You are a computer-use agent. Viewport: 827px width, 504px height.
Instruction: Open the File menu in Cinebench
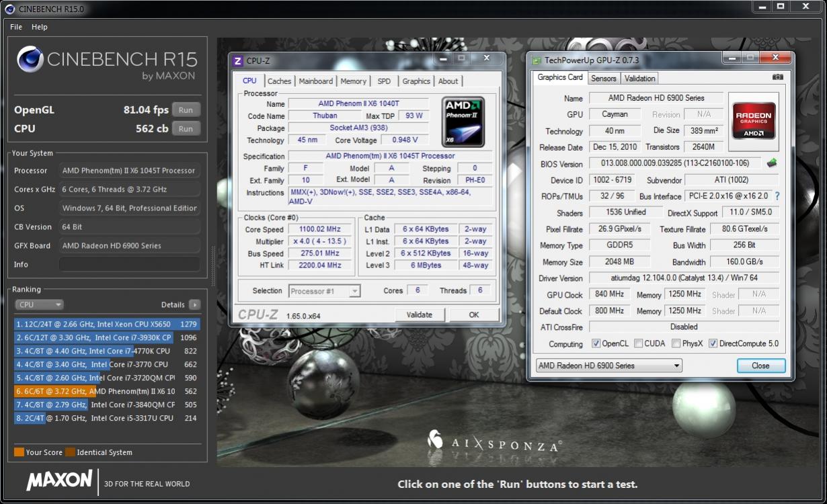click(x=16, y=27)
